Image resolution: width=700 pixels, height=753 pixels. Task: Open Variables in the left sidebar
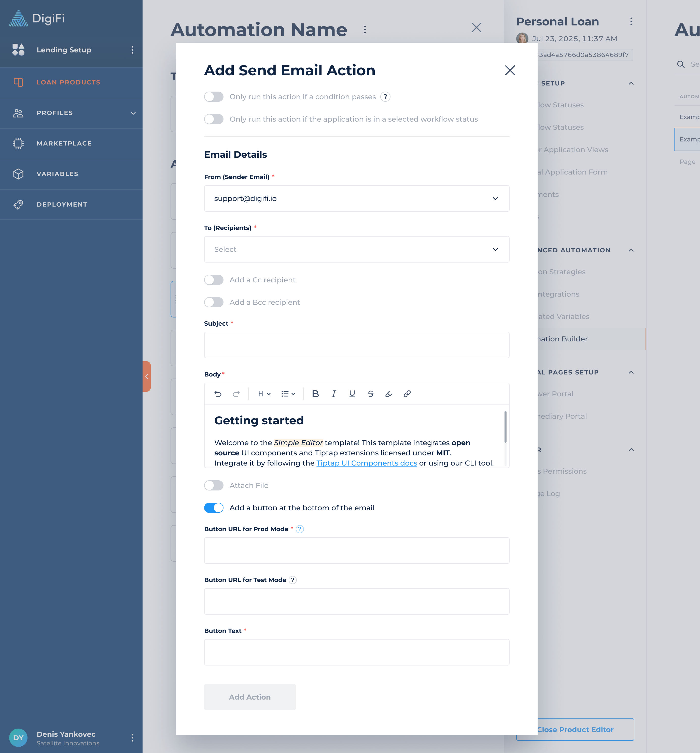coord(58,174)
